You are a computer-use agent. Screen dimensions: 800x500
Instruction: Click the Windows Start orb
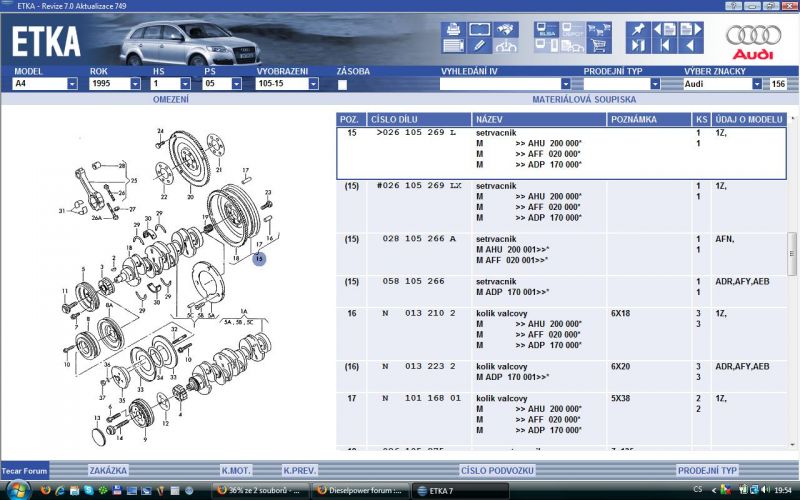tap(17, 490)
